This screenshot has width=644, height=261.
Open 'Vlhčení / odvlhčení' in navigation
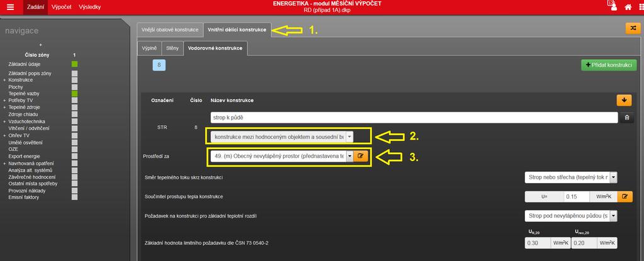click(x=28, y=128)
